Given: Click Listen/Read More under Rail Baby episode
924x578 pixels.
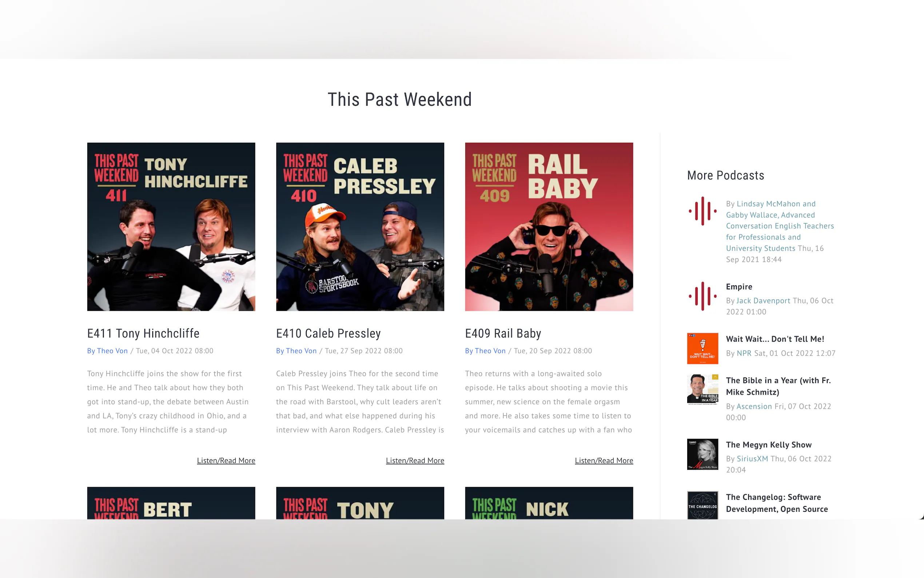Looking at the screenshot, I should [x=604, y=461].
